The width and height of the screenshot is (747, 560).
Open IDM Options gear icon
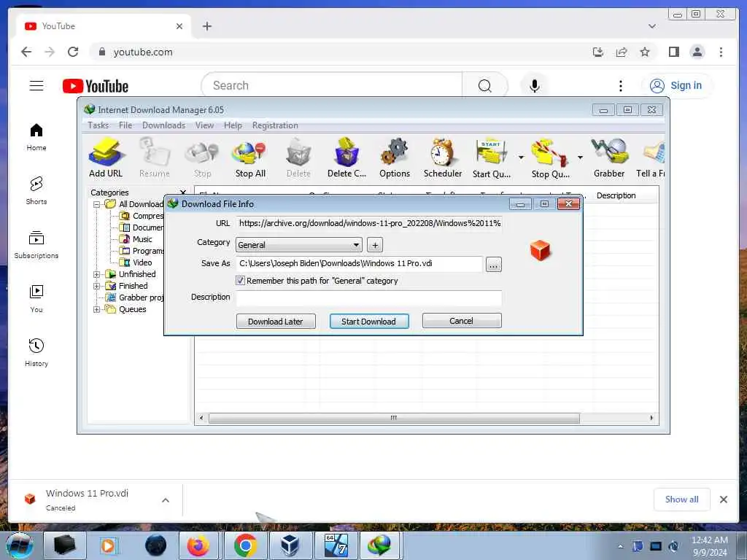(x=395, y=157)
